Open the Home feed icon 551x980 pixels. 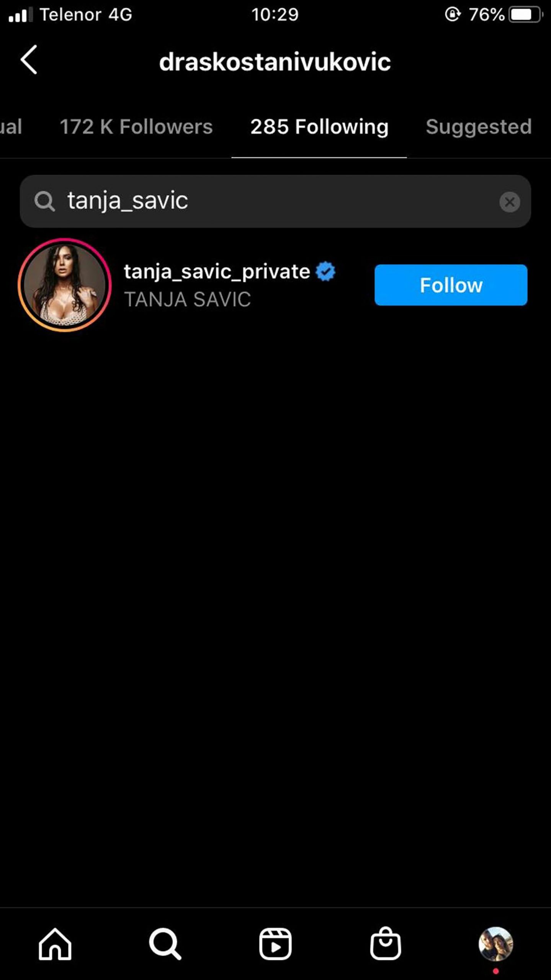point(55,944)
